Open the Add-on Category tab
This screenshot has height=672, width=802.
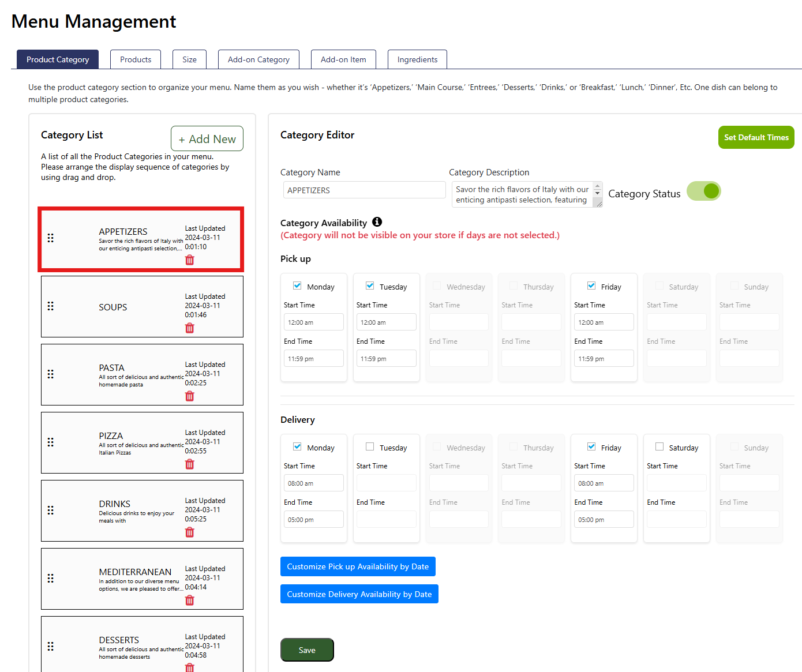tap(258, 59)
